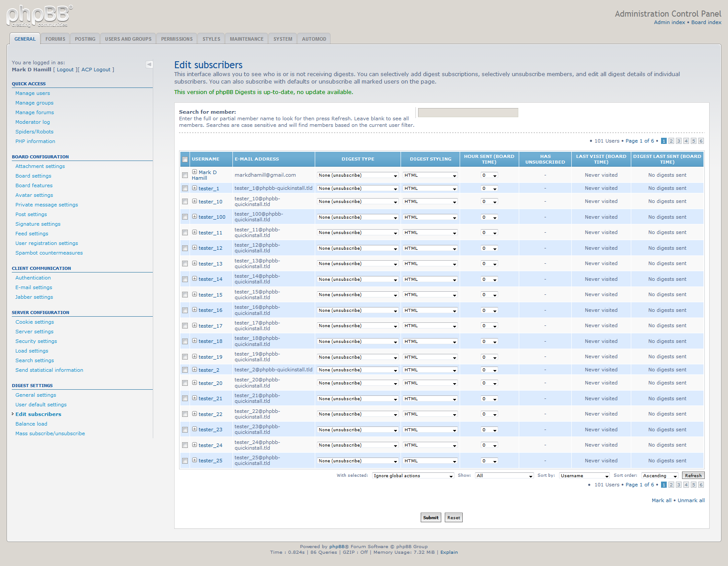
Task: Go to page 6 in bottom pagination
Action: (701, 485)
